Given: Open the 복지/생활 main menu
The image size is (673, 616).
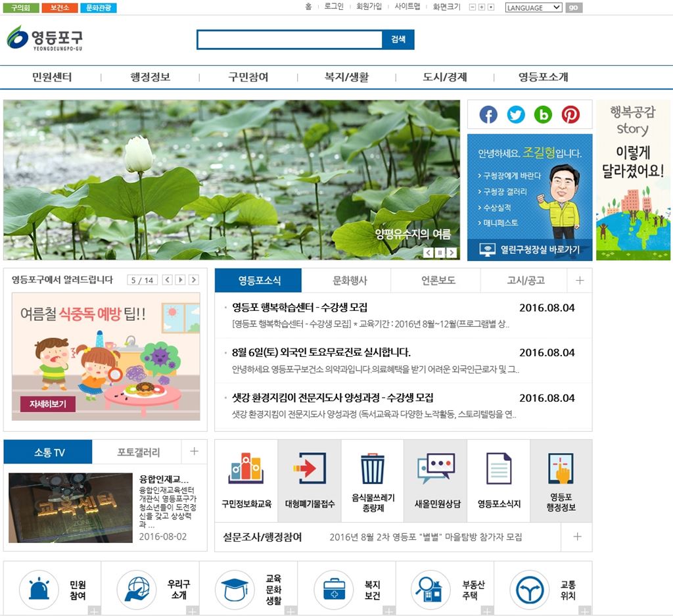Looking at the screenshot, I should (x=346, y=77).
